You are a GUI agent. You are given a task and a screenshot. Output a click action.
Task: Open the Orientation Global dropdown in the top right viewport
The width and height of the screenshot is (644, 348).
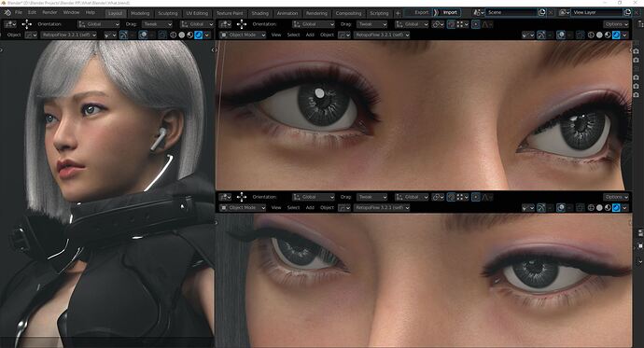(x=314, y=24)
